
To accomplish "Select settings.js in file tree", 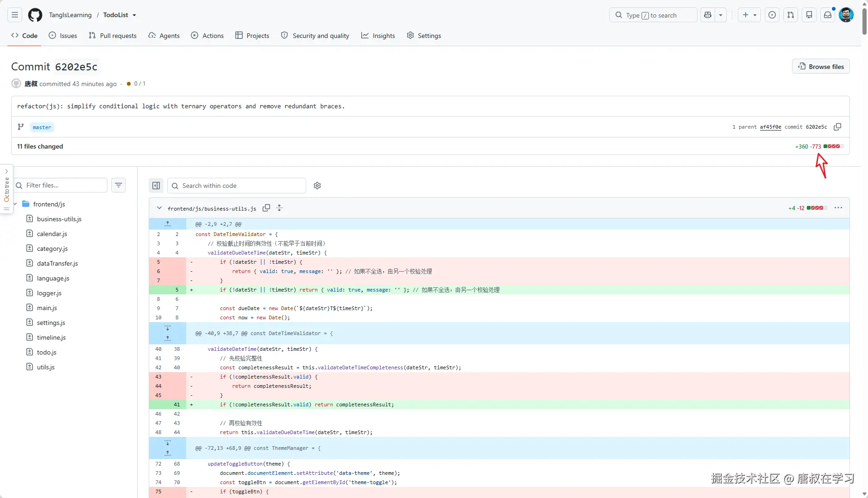I will tap(51, 323).
